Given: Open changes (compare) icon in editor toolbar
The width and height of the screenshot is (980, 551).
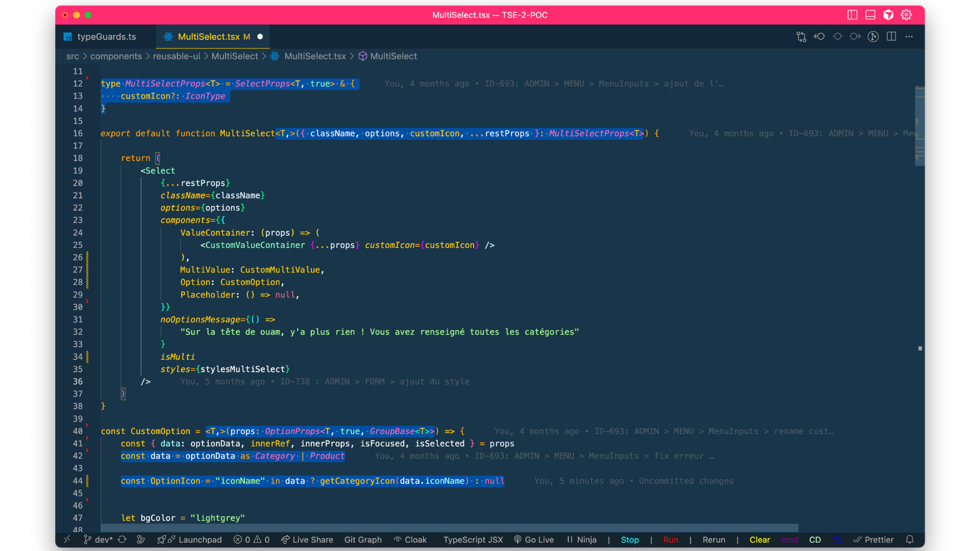Looking at the screenshot, I should 801,37.
